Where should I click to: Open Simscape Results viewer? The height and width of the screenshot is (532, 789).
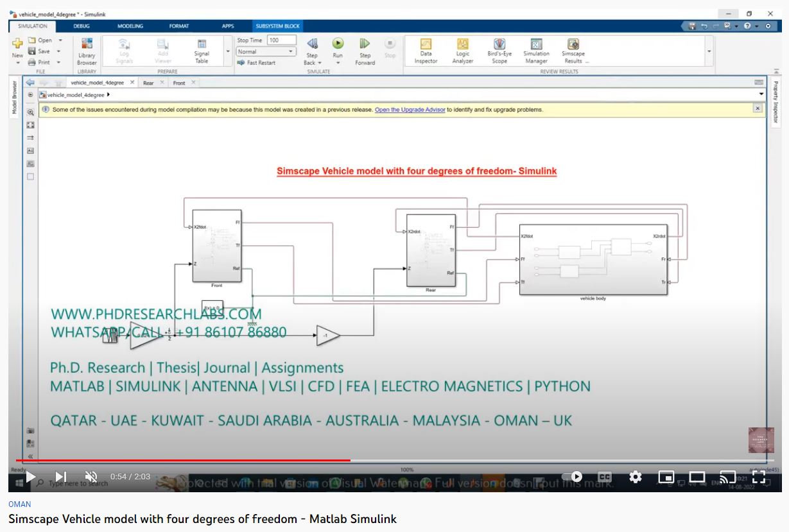pyautogui.click(x=573, y=45)
